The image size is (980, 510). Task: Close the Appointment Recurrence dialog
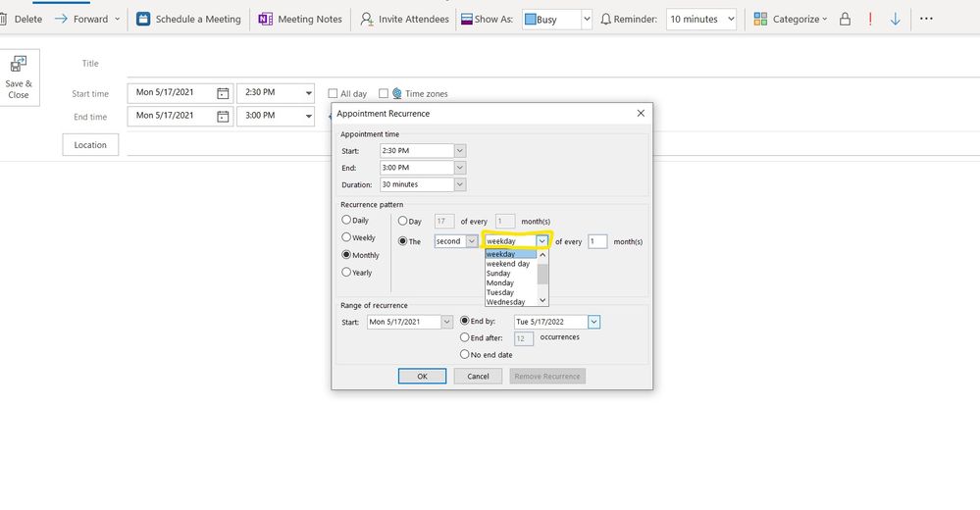641,113
